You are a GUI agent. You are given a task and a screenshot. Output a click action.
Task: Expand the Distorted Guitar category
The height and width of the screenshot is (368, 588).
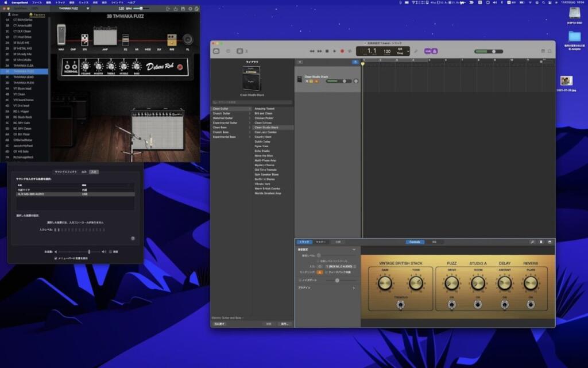[x=231, y=118]
